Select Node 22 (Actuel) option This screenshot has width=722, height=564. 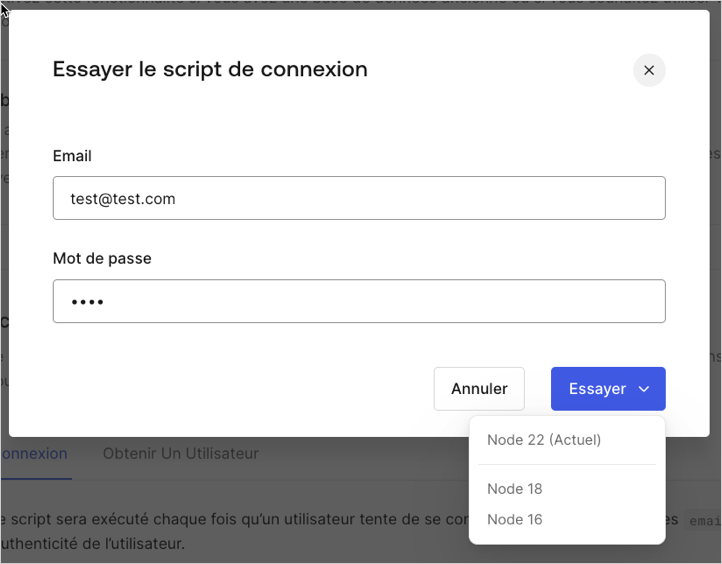coord(544,440)
